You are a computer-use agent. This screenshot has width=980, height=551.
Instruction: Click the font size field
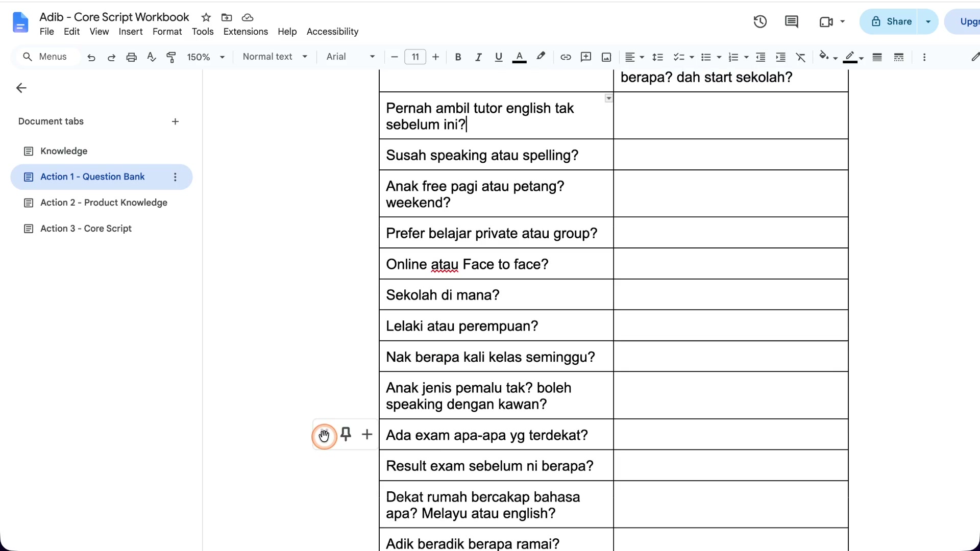tap(415, 57)
